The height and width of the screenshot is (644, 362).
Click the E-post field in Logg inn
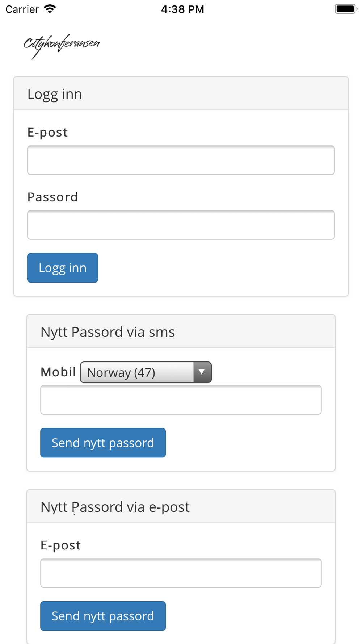[x=181, y=160]
